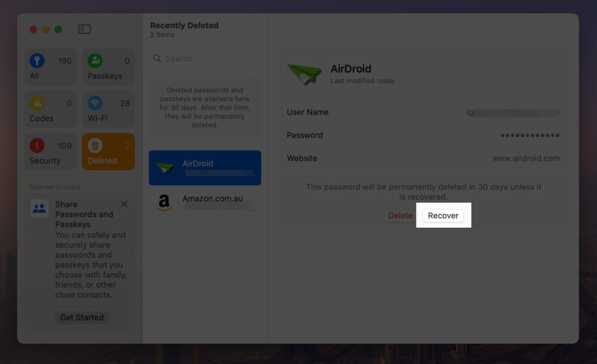
Task: Dismiss the Shared Groups banner with the X
Action: click(124, 204)
